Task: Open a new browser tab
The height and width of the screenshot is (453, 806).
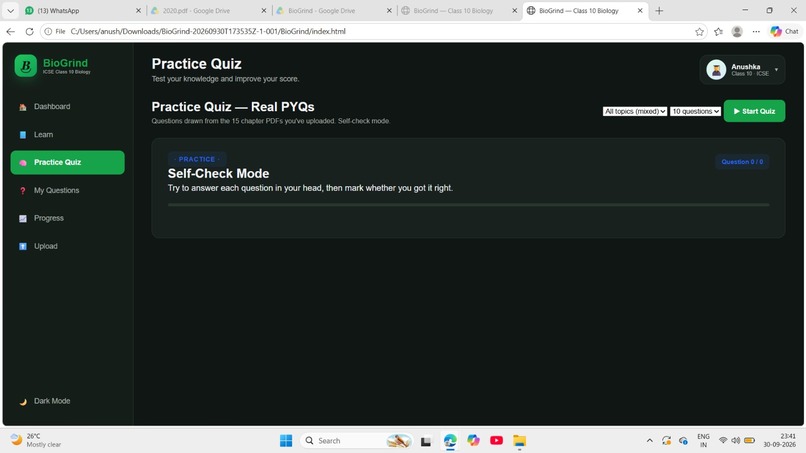Action: (660, 10)
